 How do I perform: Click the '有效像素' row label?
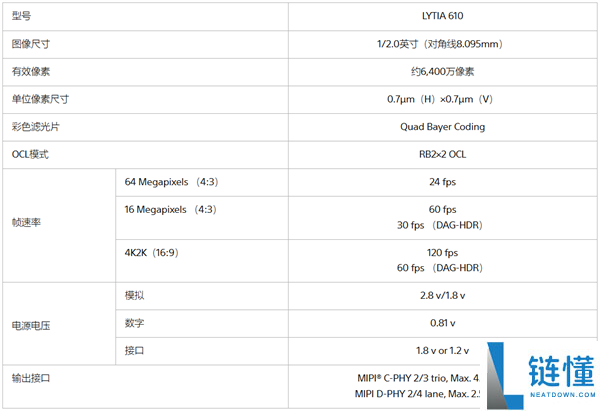tap(31, 72)
